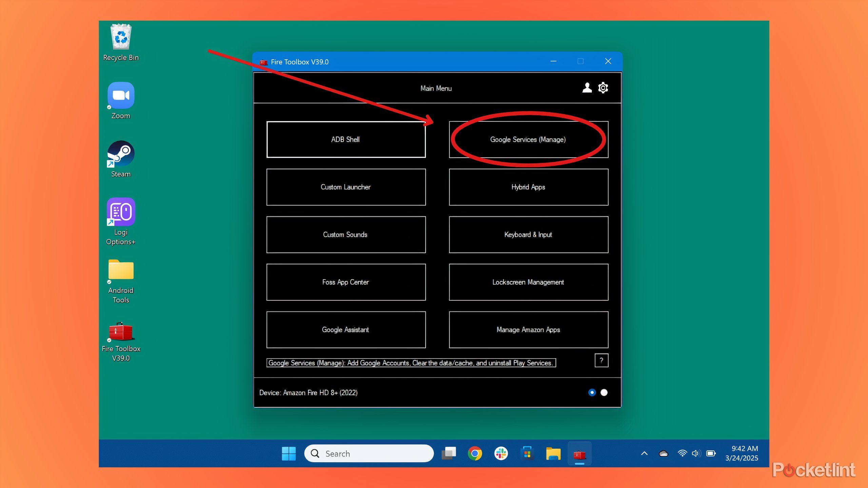Click the taskbar Search box
This screenshot has height=488, width=868.
coord(369,453)
